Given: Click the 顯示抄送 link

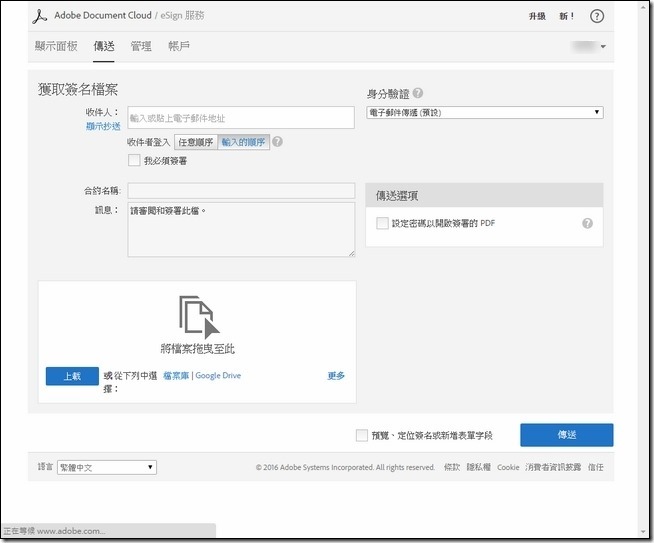Looking at the screenshot, I should [x=103, y=126].
